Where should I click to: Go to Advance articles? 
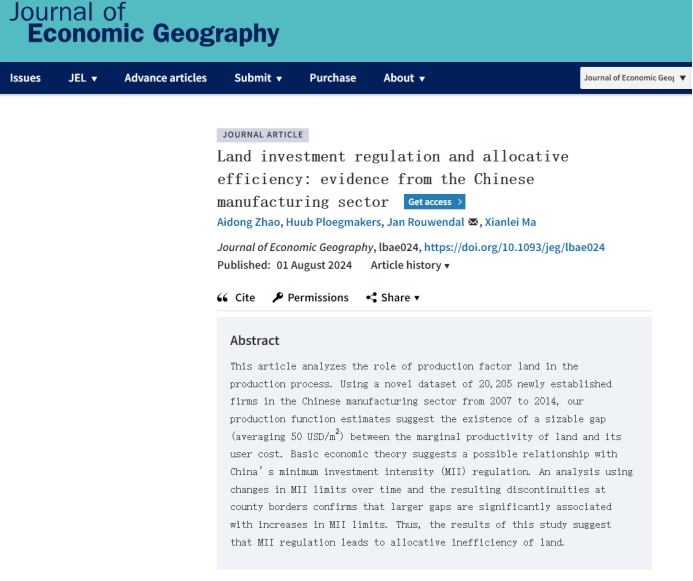166,78
